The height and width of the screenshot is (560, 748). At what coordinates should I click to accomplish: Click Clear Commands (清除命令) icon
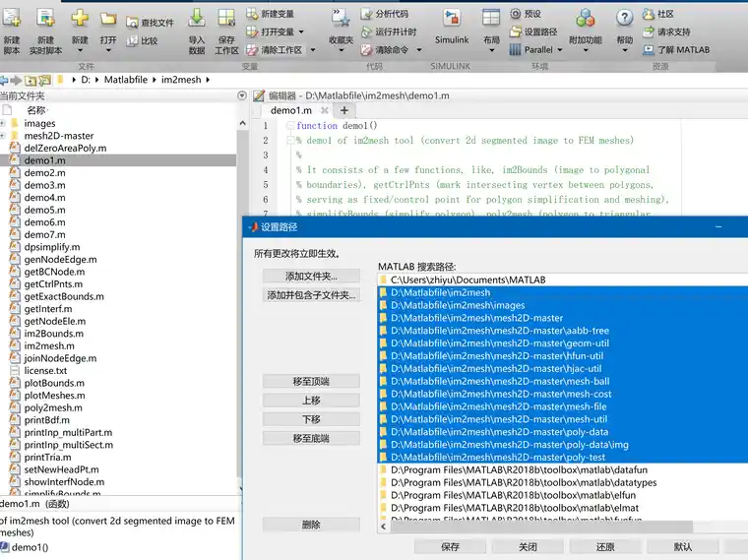point(366,49)
